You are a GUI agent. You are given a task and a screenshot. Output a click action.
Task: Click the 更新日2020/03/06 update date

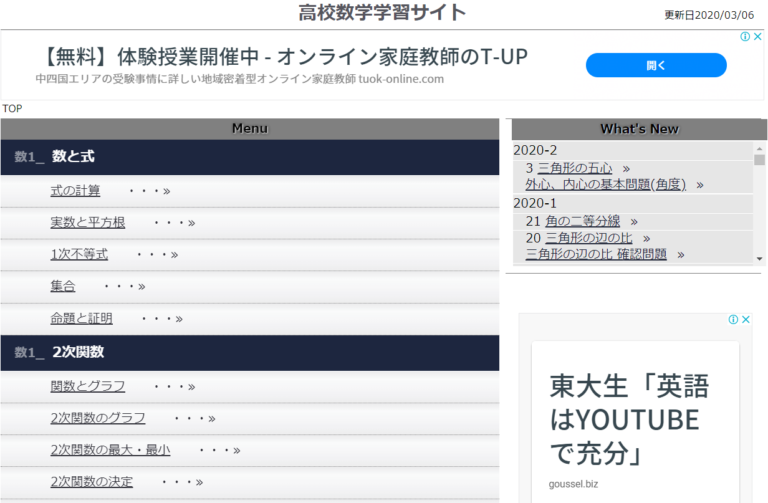[709, 15]
